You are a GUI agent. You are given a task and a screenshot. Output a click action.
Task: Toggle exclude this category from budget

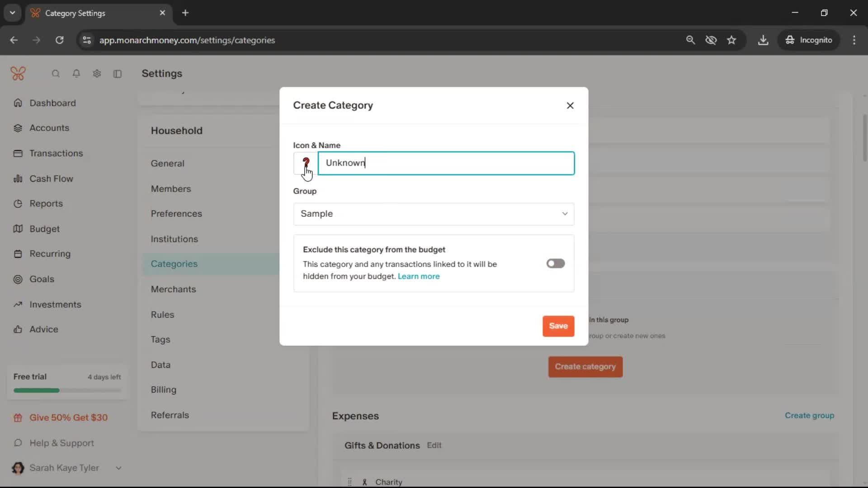click(555, 263)
